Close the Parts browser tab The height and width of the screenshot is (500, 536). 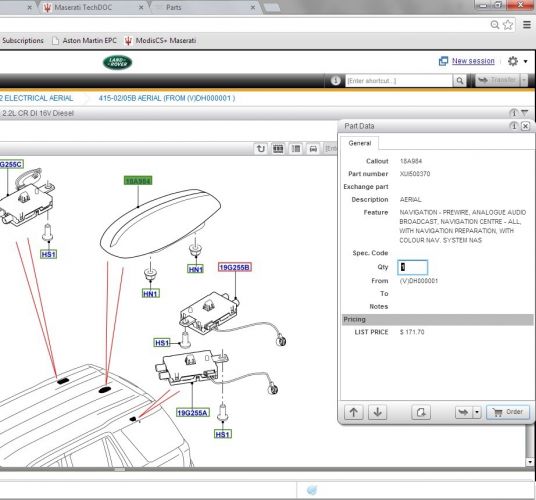[253, 7]
